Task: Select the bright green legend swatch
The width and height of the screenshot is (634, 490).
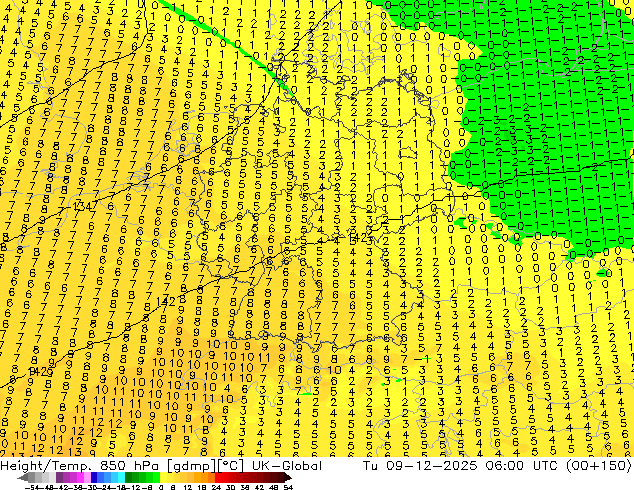Action: click(156, 477)
